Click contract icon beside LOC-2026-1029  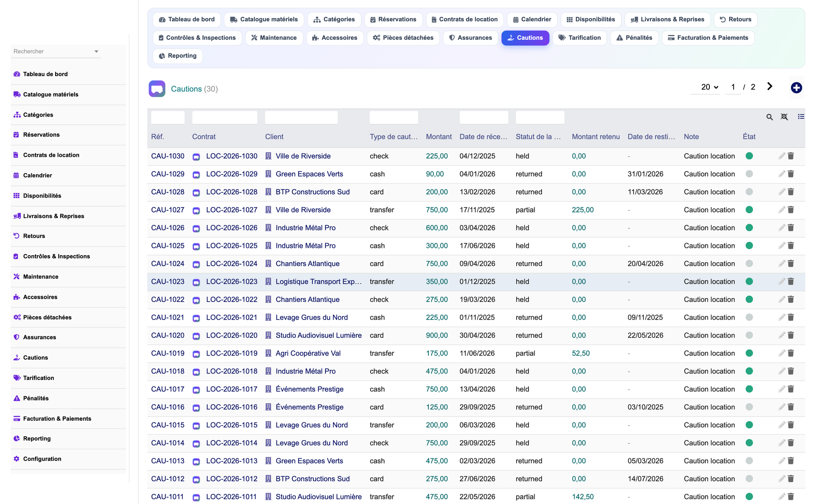point(196,174)
